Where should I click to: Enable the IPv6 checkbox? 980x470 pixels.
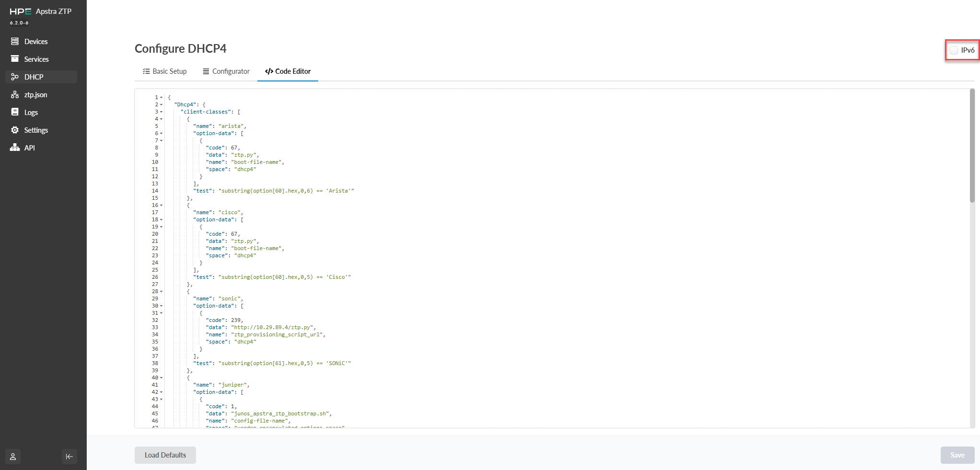(x=954, y=50)
